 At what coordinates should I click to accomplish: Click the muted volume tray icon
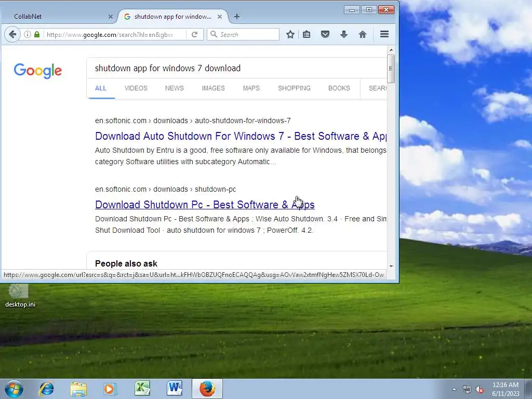(480, 390)
